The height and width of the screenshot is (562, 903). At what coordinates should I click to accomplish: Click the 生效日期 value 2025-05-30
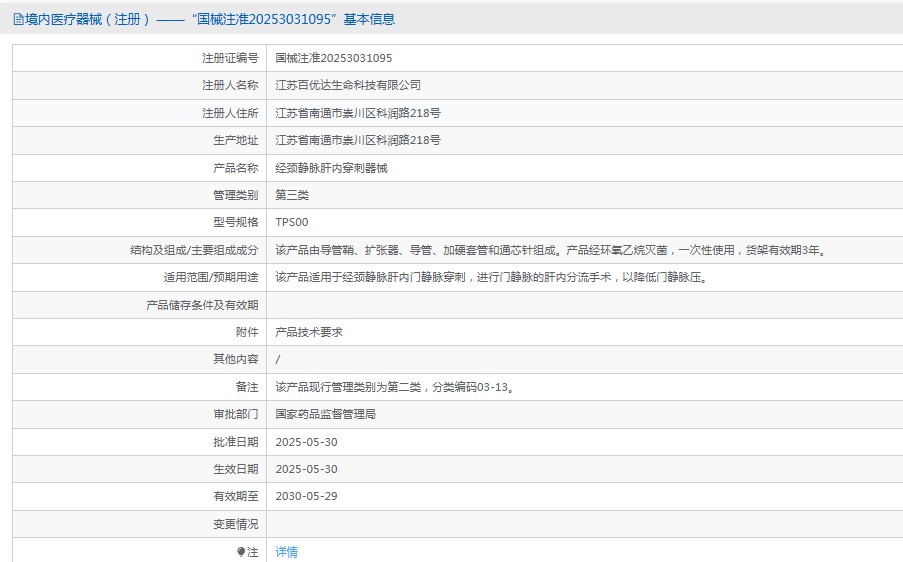tap(306, 469)
